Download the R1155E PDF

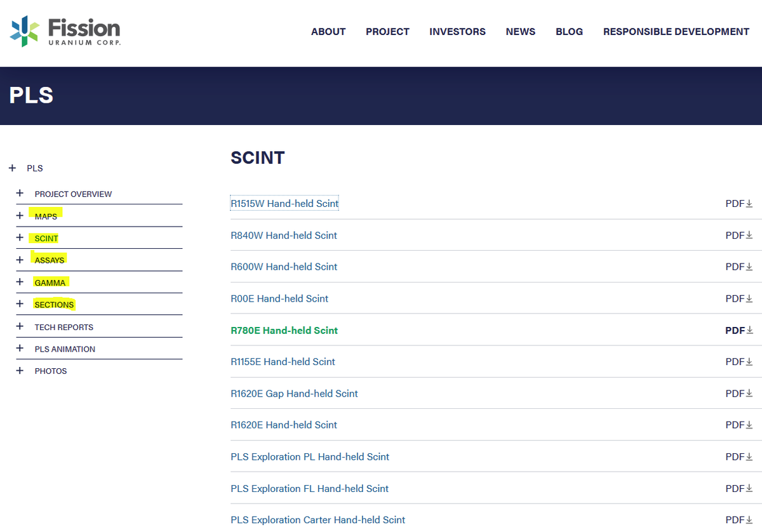739,362
